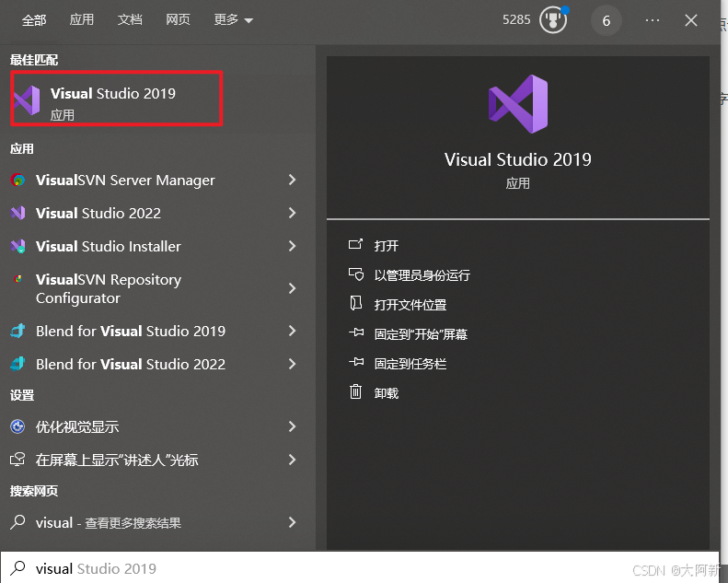
Task: Click the Blend for Visual Studio 2022 icon
Action: (17, 364)
